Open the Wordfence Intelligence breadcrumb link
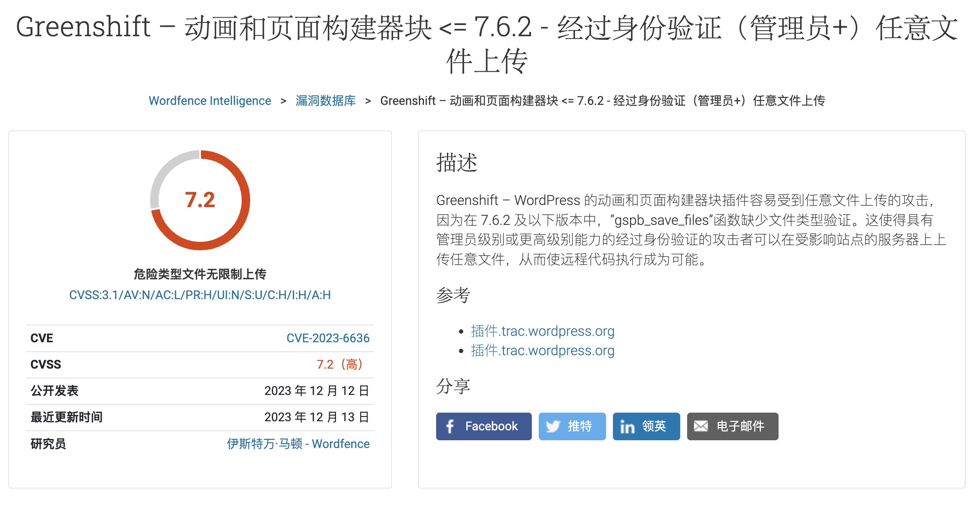980x505 pixels. tap(210, 101)
